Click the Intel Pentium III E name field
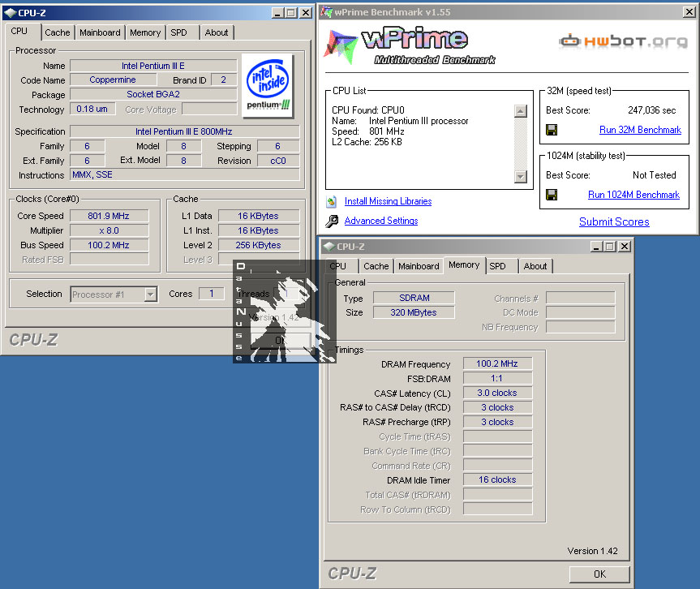This screenshot has width=700, height=589. [x=153, y=66]
